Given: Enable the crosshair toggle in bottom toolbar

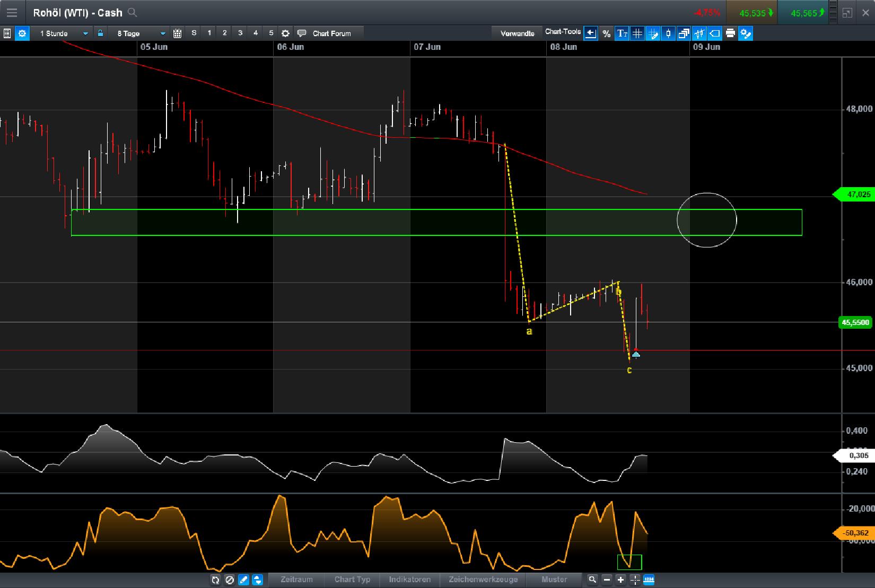Looking at the screenshot, I should pos(634,580).
